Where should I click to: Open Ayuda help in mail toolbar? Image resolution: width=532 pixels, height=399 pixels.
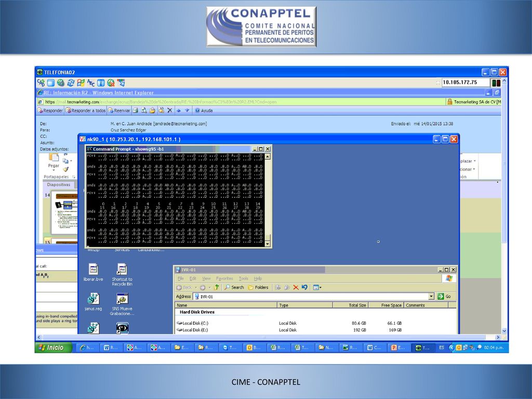click(x=204, y=110)
